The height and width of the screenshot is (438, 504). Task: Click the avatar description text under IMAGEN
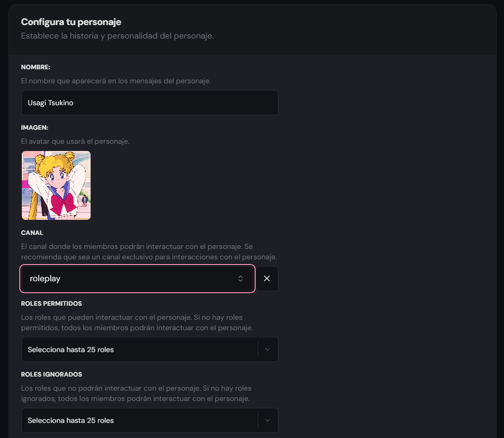point(75,142)
